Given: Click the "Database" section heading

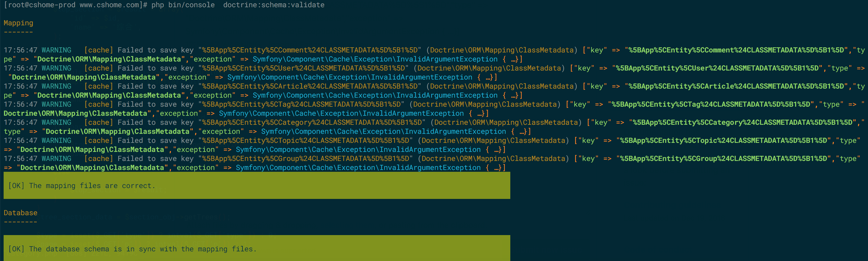Looking at the screenshot, I should click(x=21, y=213).
